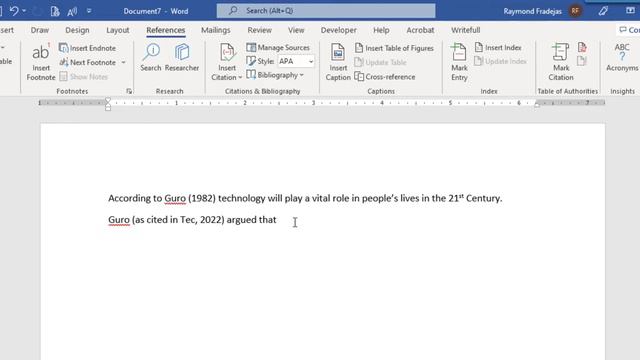Open the Comments button at ribbon right

[629, 30]
